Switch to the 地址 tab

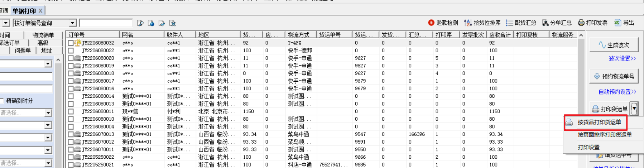47,51
